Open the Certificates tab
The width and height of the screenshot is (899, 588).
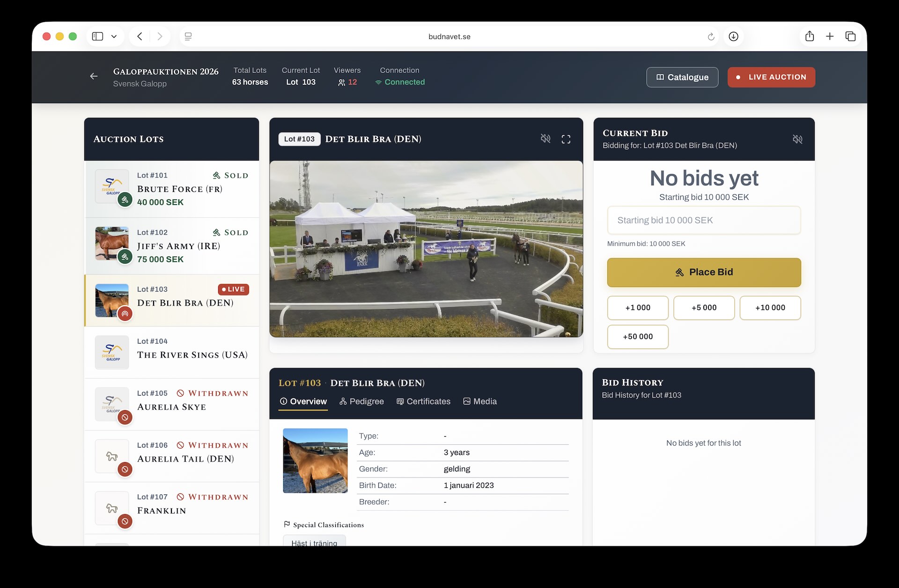(423, 402)
